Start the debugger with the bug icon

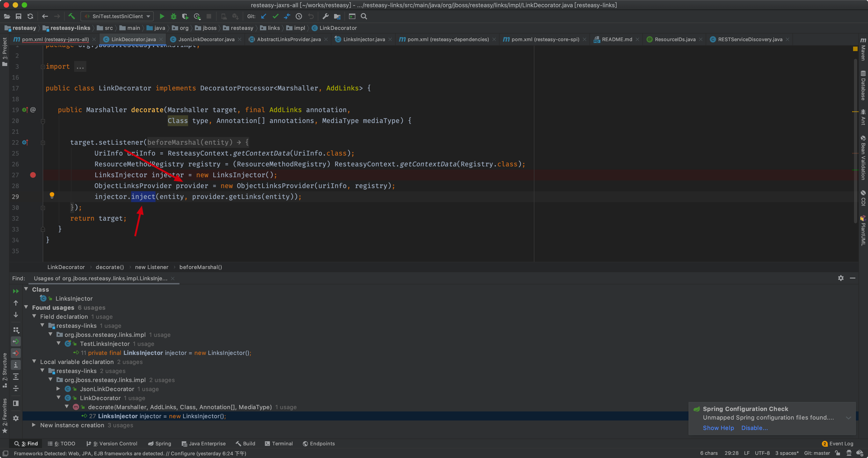pyautogui.click(x=174, y=16)
